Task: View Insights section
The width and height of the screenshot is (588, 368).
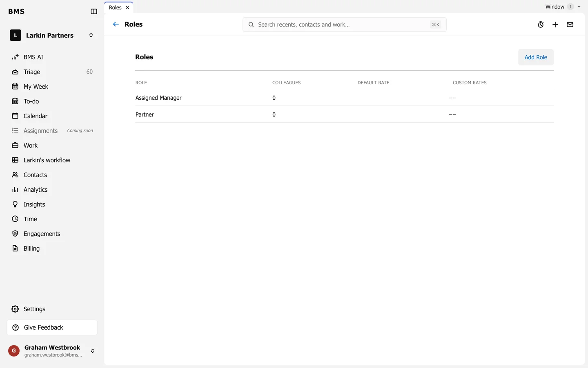Action: click(52, 204)
